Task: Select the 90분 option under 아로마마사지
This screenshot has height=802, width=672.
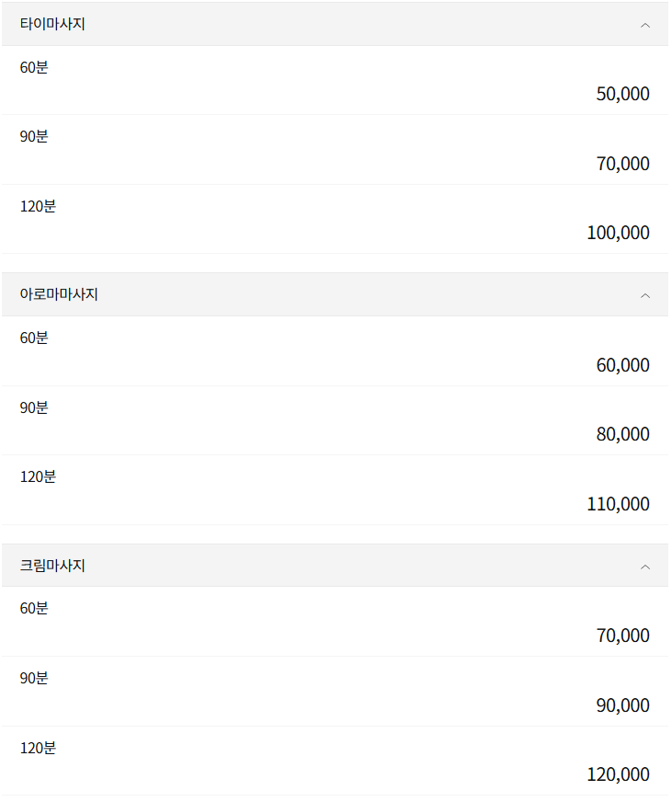Action: pos(34,407)
